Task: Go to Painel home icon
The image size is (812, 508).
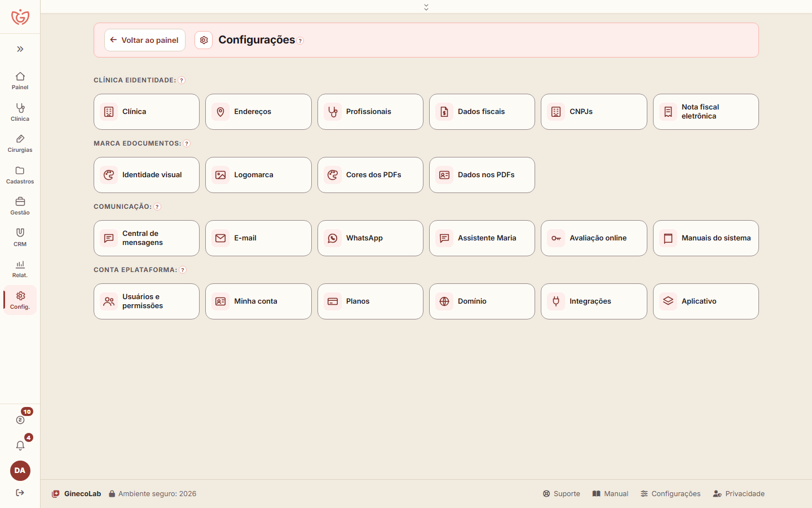Action: [x=20, y=80]
